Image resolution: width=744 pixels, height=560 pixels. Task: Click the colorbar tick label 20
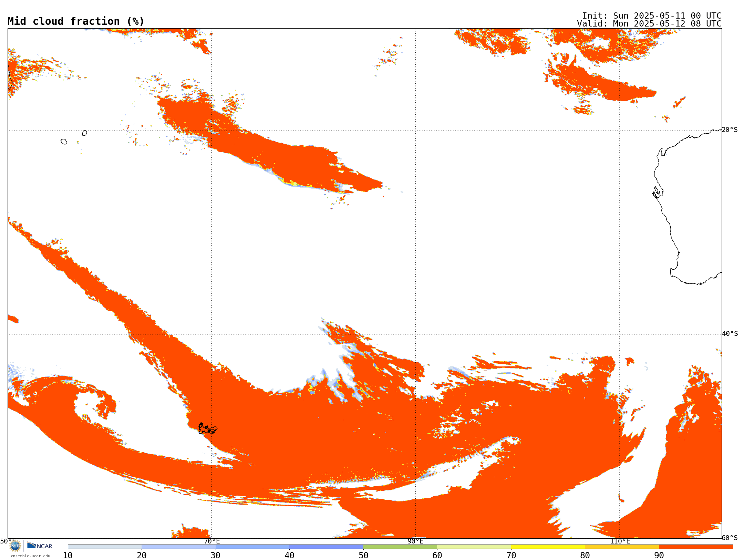(142, 556)
